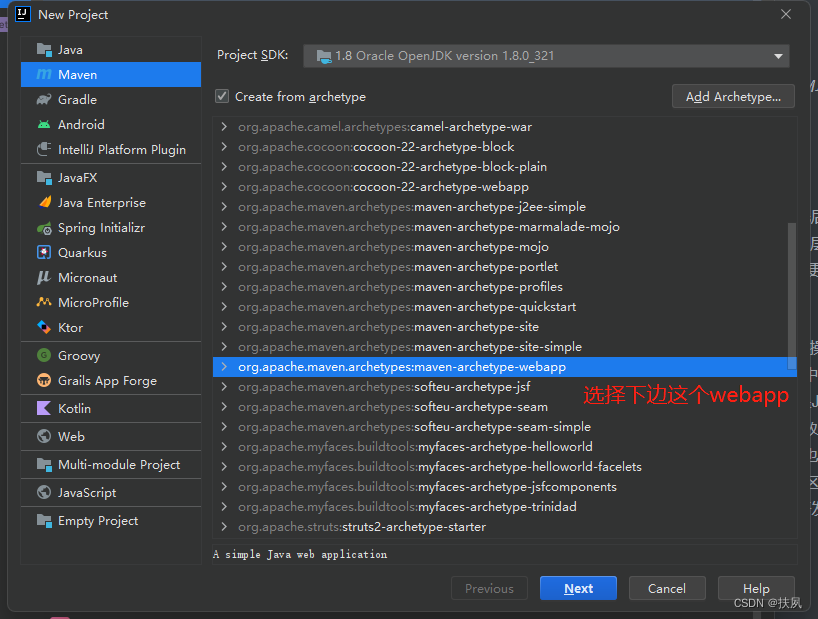Click the Cancel button

tap(667, 588)
